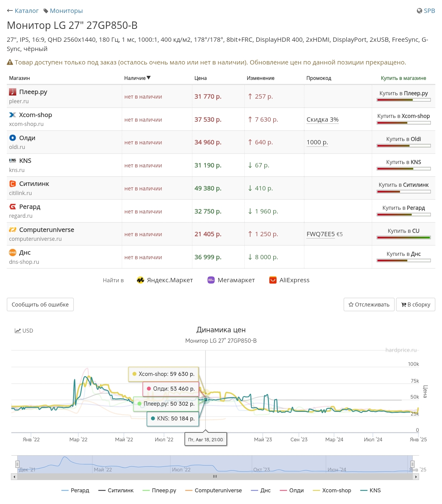
Task: Click the AliExpress logo icon
Action: click(273, 280)
